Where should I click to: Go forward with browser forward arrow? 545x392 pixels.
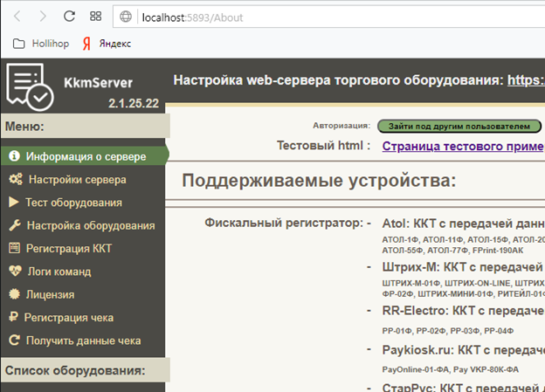click(x=43, y=17)
